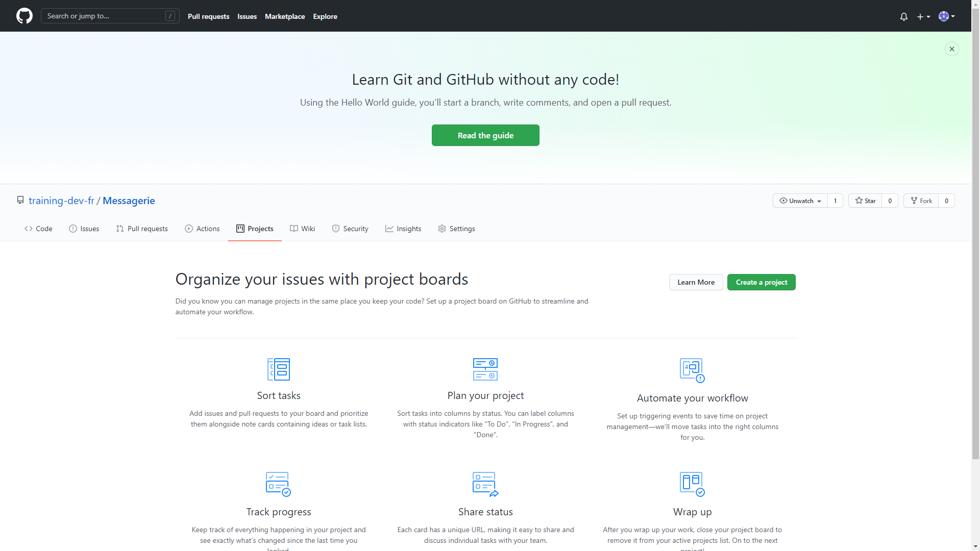Star the repository
Viewport: 980px width, 551px height.
(x=865, y=201)
